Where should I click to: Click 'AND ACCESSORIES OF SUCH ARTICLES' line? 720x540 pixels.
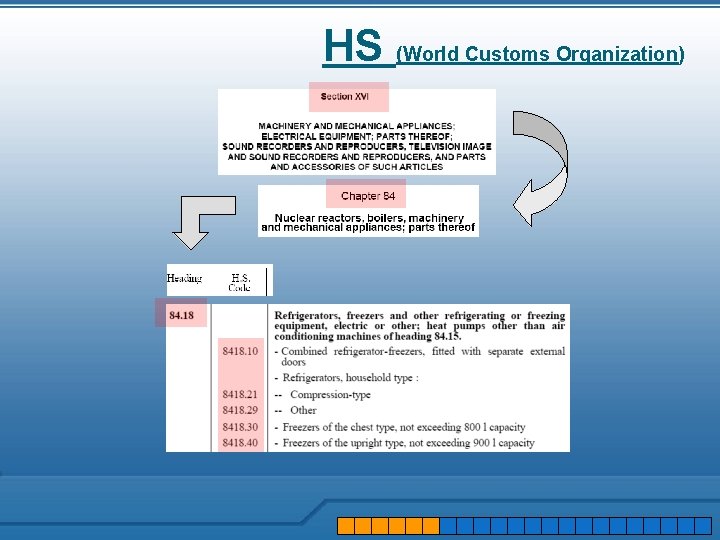tap(356, 167)
